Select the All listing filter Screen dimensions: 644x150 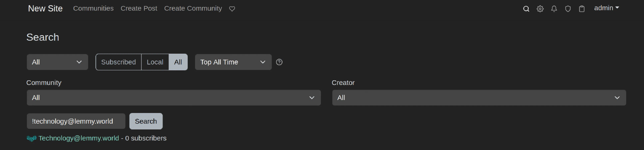(x=178, y=62)
